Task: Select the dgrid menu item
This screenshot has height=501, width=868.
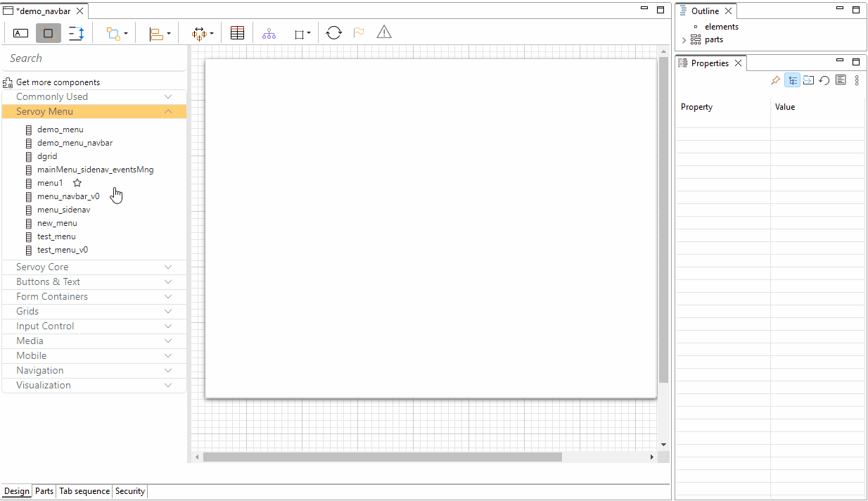Action: (x=47, y=156)
